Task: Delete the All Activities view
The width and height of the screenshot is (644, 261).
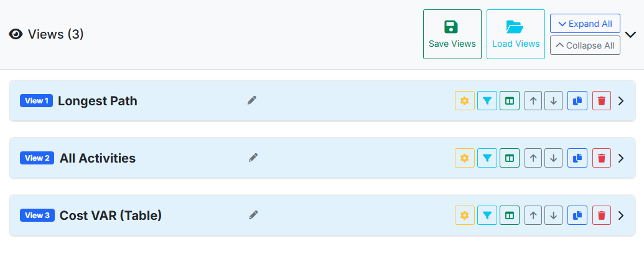Action: (x=602, y=158)
